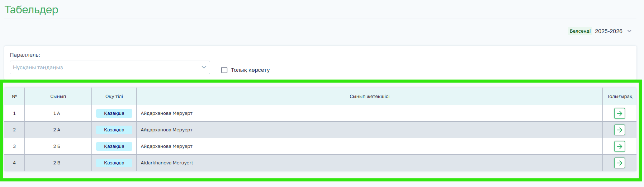
Task: Click the Белсенді status badge
Action: [580, 31]
